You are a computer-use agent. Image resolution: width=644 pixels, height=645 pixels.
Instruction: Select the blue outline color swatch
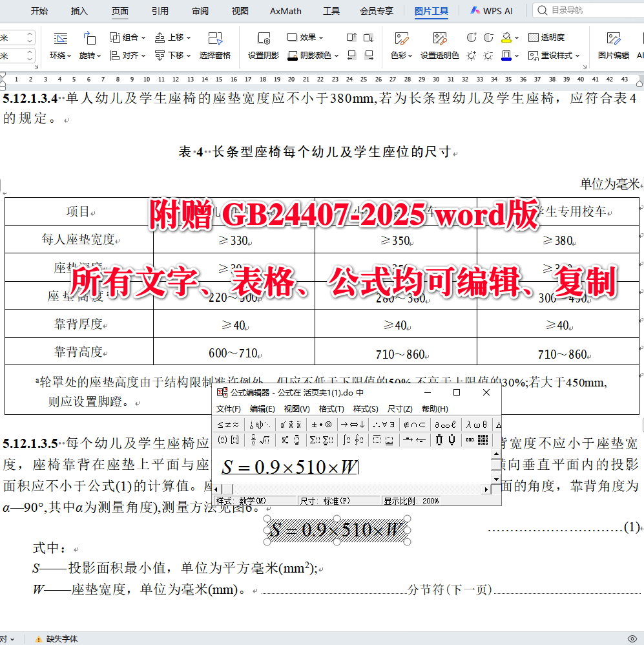tap(506, 55)
